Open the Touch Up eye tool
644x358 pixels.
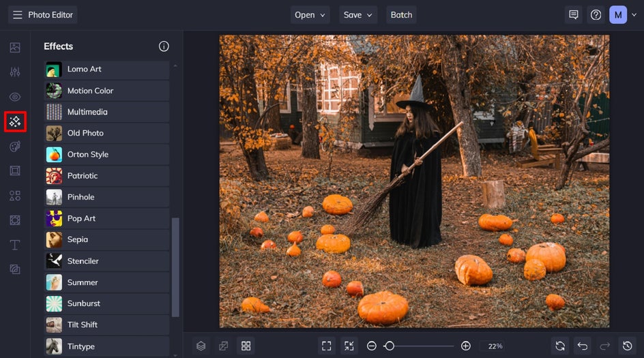[15, 97]
